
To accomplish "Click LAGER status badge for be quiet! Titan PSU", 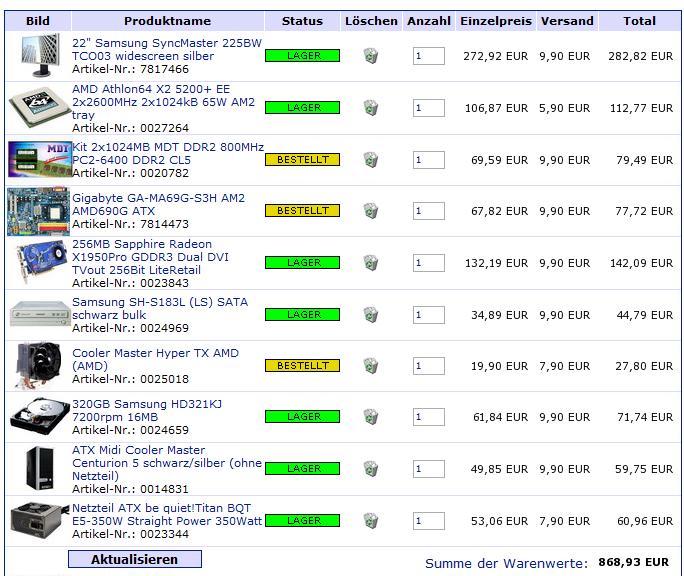I will click(x=302, y=521).
